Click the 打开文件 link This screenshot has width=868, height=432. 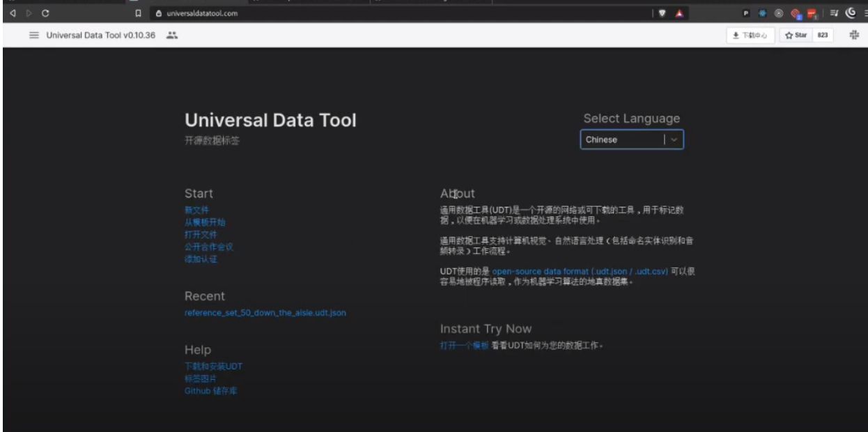(201, 235)
